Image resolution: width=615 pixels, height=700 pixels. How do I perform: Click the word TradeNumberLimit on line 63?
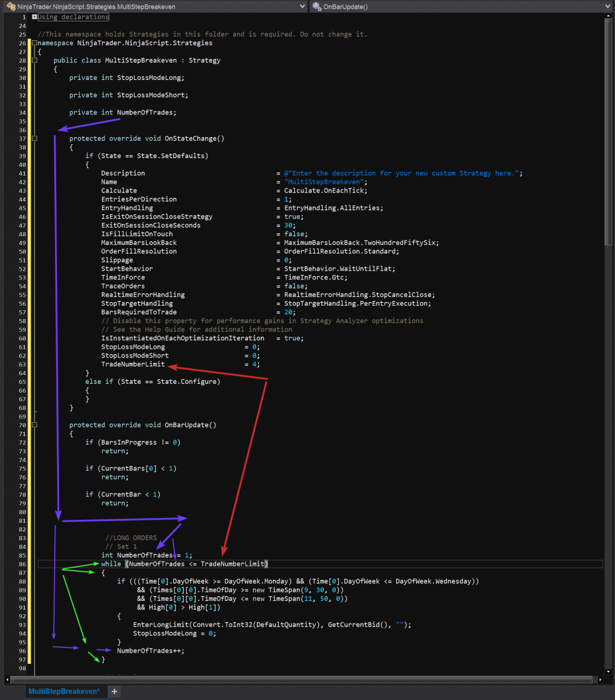pos(132,364)
